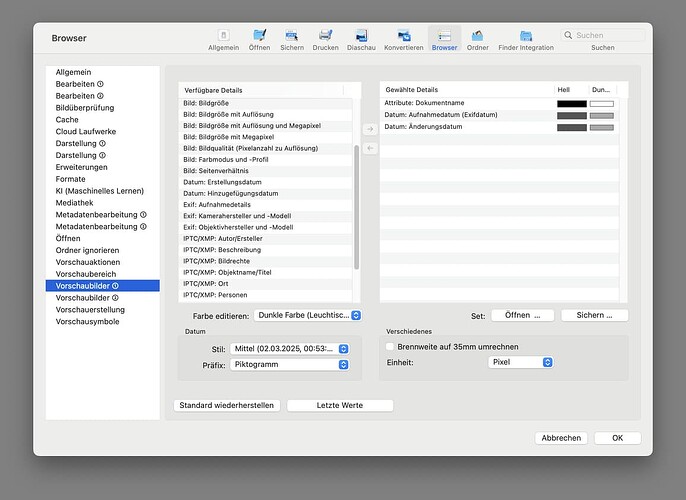
Task: Click left arrow to remove chosen detail
Action: 370,148
